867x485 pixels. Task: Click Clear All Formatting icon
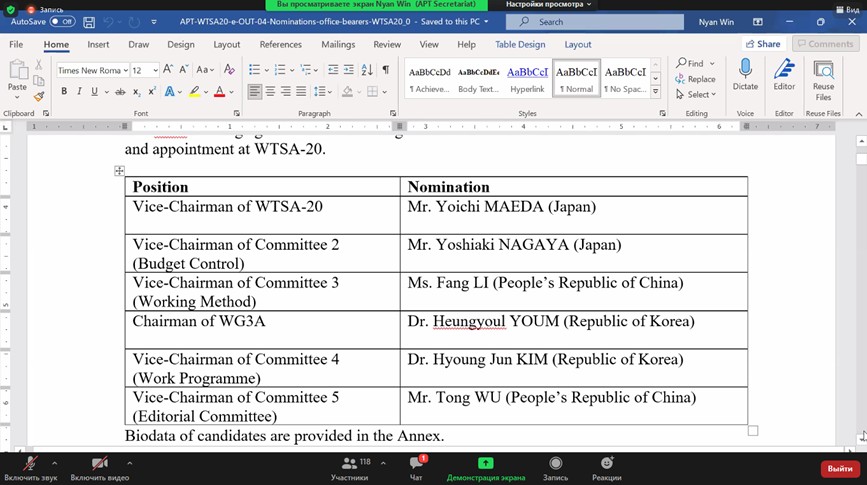229,70
